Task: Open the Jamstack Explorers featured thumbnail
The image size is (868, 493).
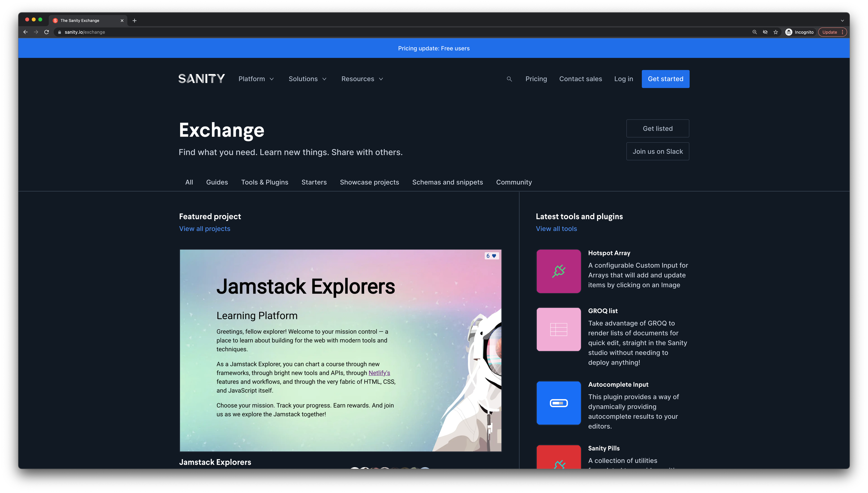Action: (340, 350)
